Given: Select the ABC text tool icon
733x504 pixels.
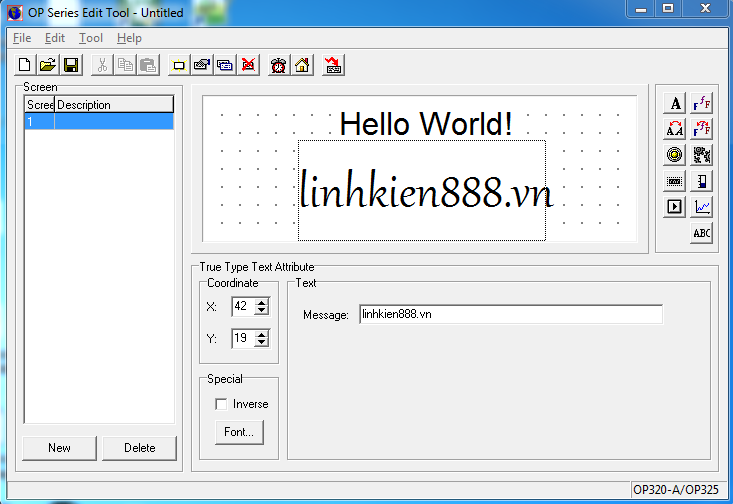Looking at the screenshot, I should click(702, 233).
